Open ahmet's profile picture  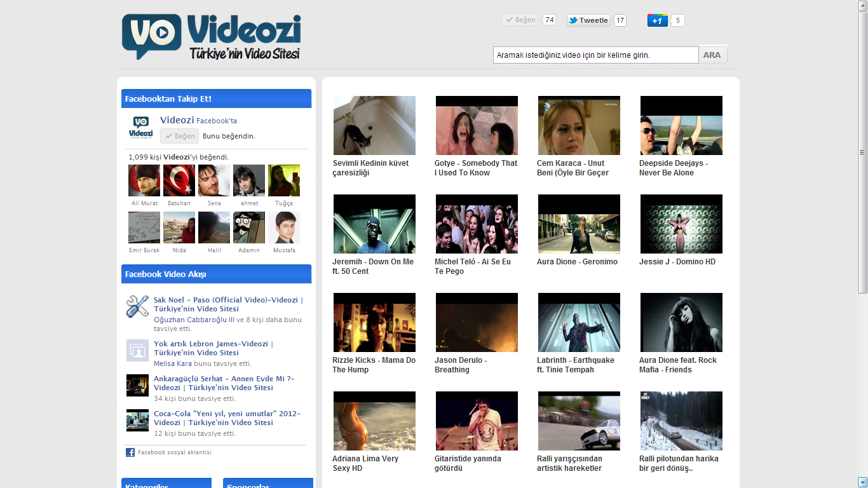(x=249, y=180)
